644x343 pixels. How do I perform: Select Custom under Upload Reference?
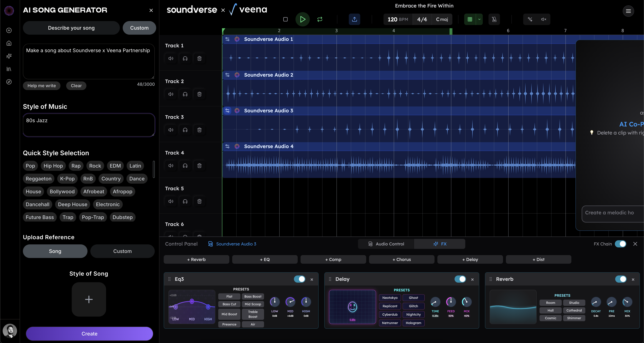tap(123, 251)
